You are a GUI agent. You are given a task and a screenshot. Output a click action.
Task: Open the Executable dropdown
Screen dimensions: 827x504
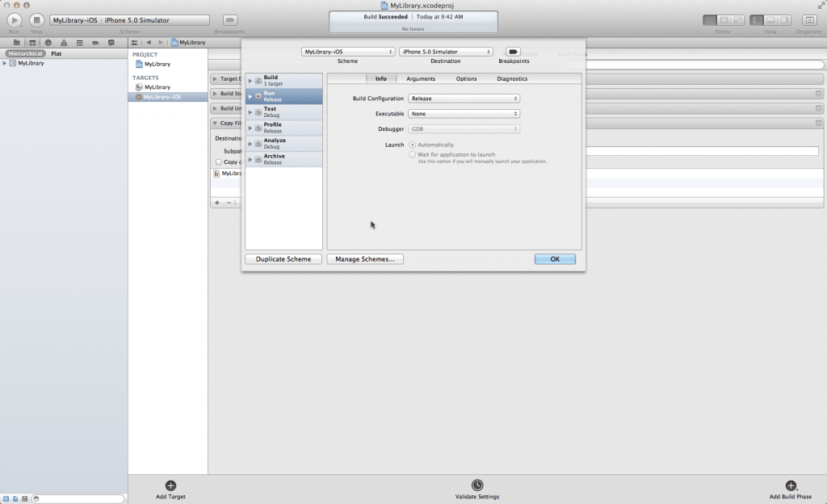tap(464, 114)
